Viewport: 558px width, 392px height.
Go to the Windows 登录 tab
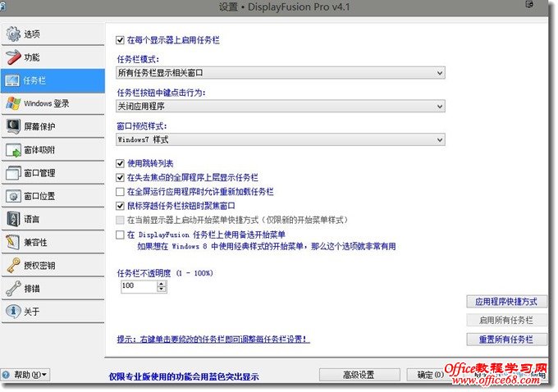pos(53,103)
